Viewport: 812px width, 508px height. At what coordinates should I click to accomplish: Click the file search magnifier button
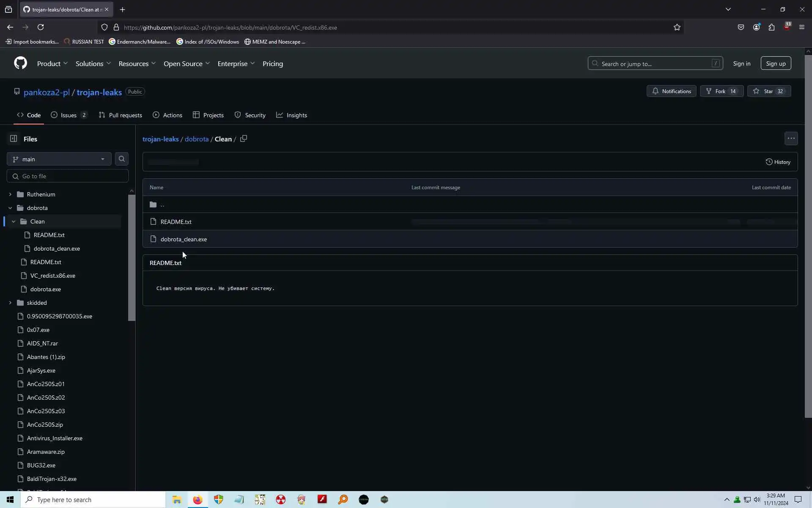[x=122, y=159]
